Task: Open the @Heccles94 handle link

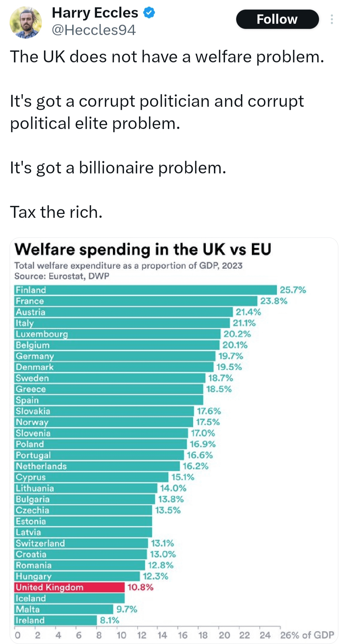Action: tap(94, 30)
